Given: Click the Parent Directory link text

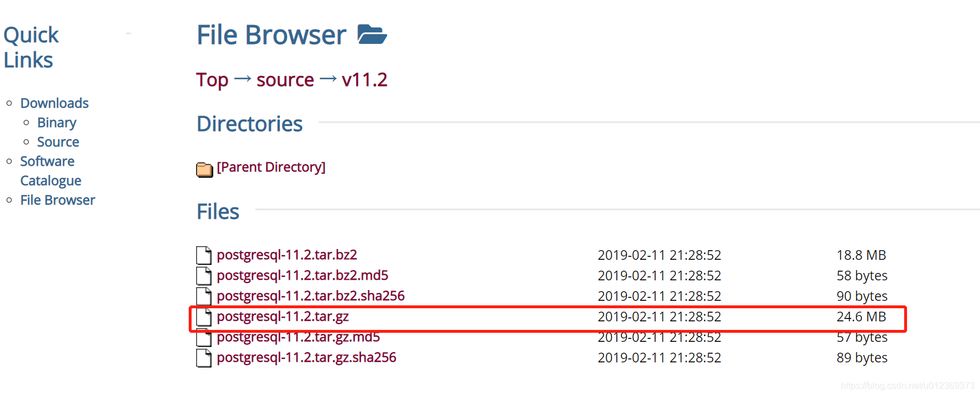Looking at the screenshot, I should pyautogui.click(x=271, y=167).
